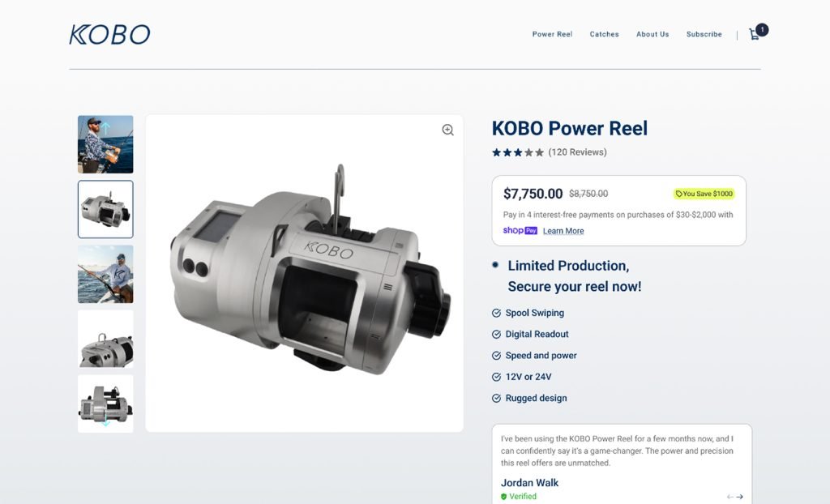The image size is (830, 504).
Task: Select bottom thumbnail of reel side view
Action: coord(105,404)
